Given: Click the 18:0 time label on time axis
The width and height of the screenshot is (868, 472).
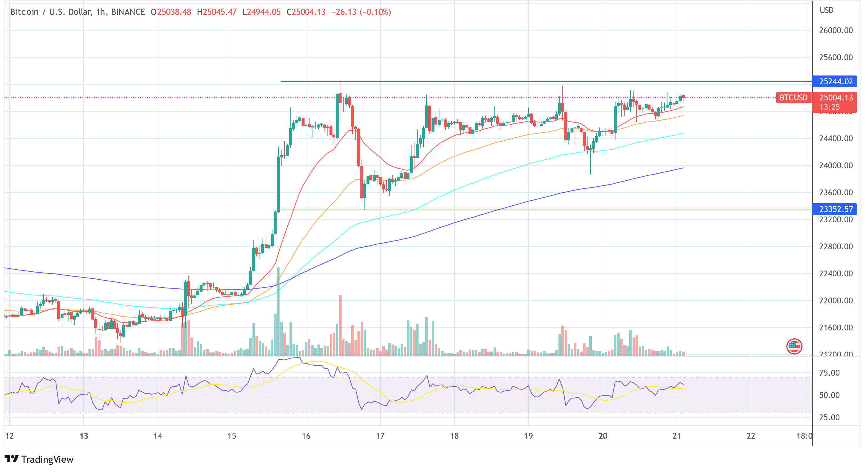Looking at the screenshot, I should tap(804, 436).
